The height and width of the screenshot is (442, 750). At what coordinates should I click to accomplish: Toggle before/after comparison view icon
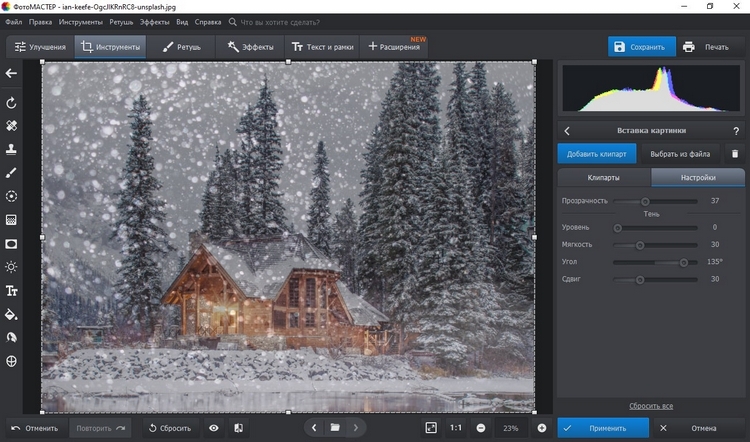pyautogui.click(x=238, y=428)
